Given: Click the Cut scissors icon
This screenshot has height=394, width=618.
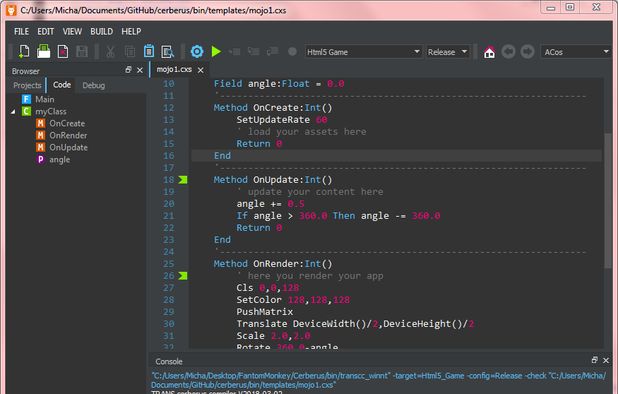Looking at the screenshot, I should [x=110, y=52].
